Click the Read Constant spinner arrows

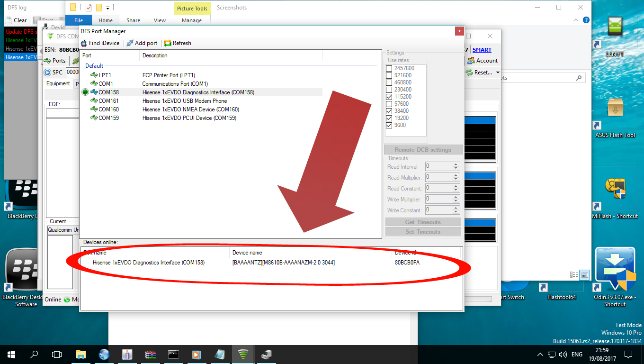click(456, 188)
